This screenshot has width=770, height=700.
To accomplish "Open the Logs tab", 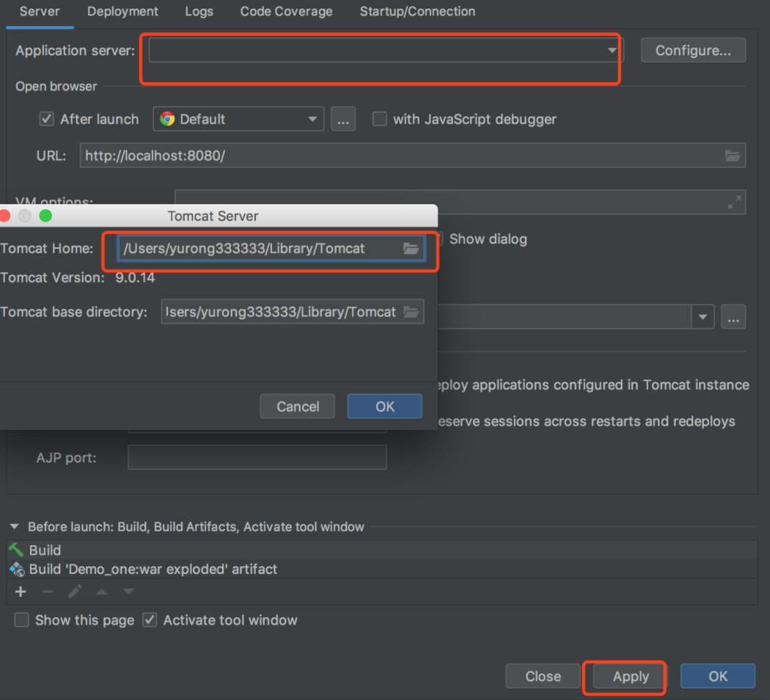I will 199,11.
